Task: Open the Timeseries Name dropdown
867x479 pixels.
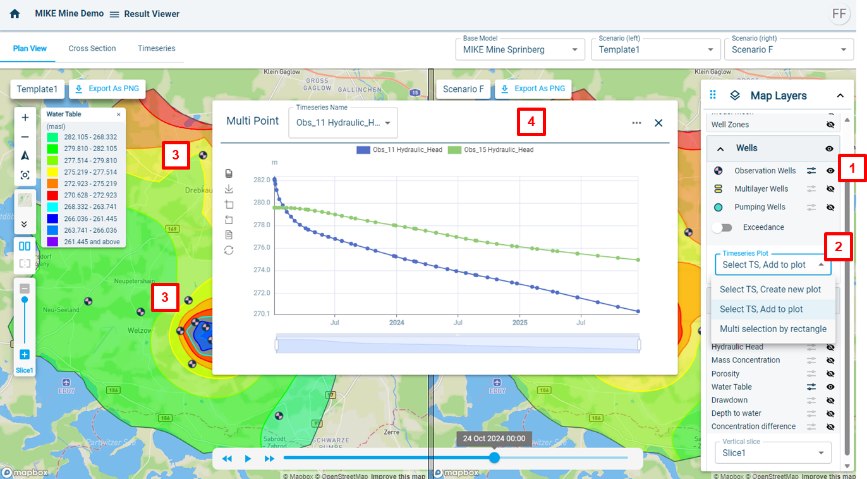Action: pos(342,123)
